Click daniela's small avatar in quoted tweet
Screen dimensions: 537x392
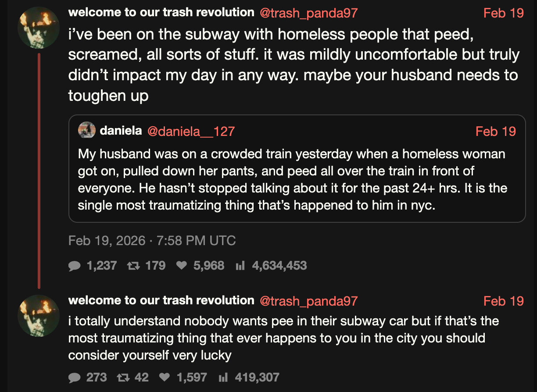pyautogui.click(x=87, y=130)
